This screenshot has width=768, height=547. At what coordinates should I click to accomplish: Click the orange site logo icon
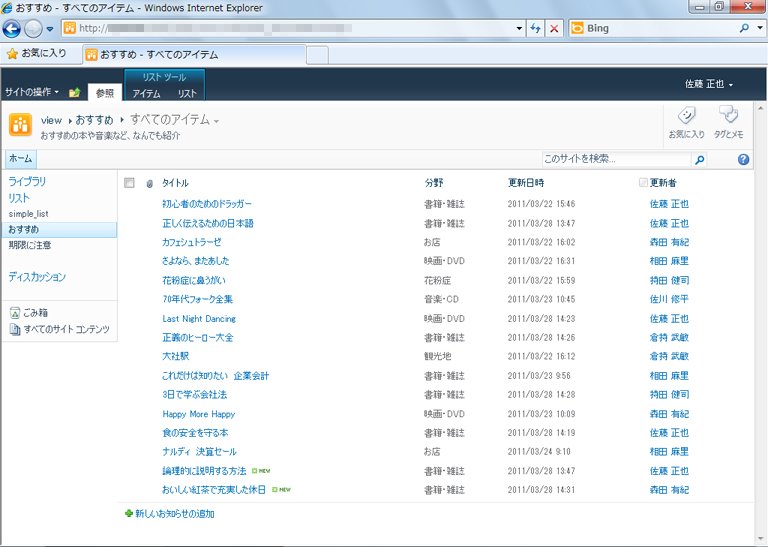click(21, 125)
